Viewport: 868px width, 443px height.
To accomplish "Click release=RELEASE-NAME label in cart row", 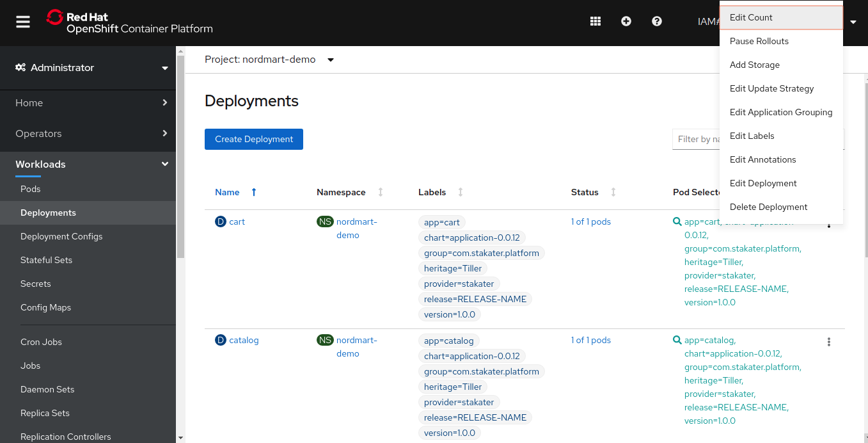I will coord(475,299).
